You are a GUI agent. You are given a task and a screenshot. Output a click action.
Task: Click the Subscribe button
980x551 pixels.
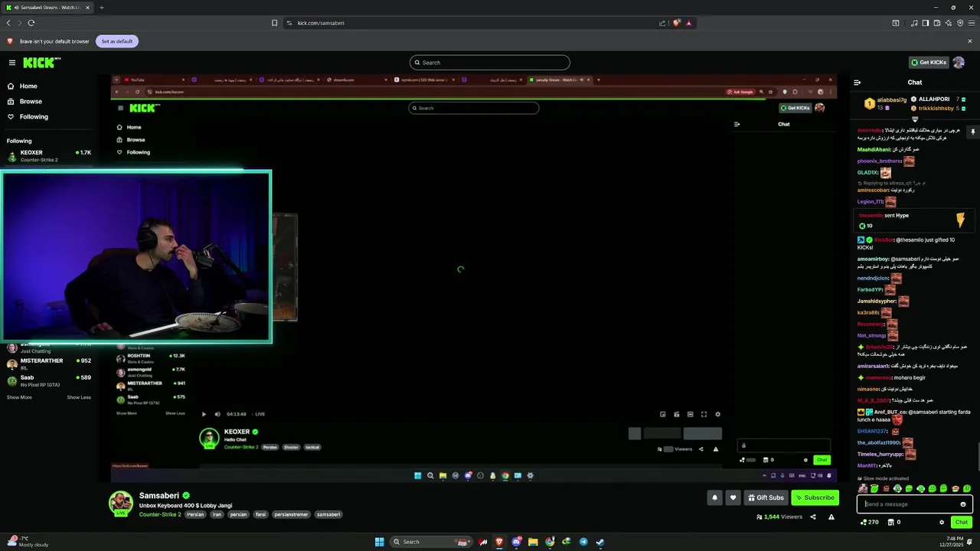click(x=815, y=497)
